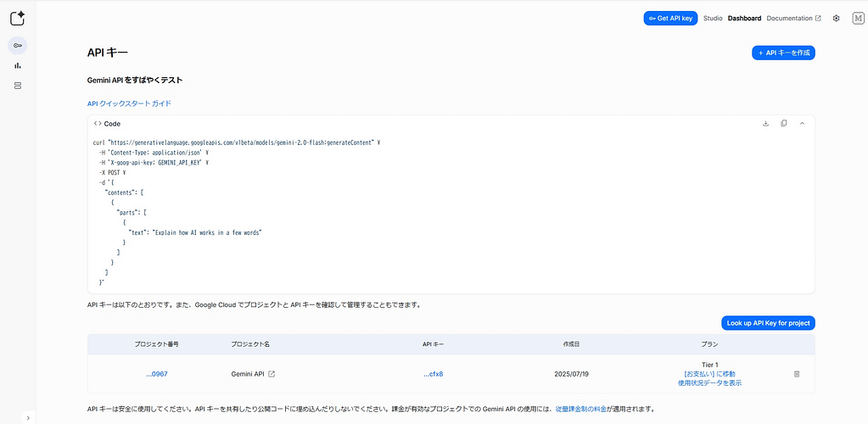868x424 pixels.
Task: Open project number ...0967 link
Action: [x=157, y=374]
